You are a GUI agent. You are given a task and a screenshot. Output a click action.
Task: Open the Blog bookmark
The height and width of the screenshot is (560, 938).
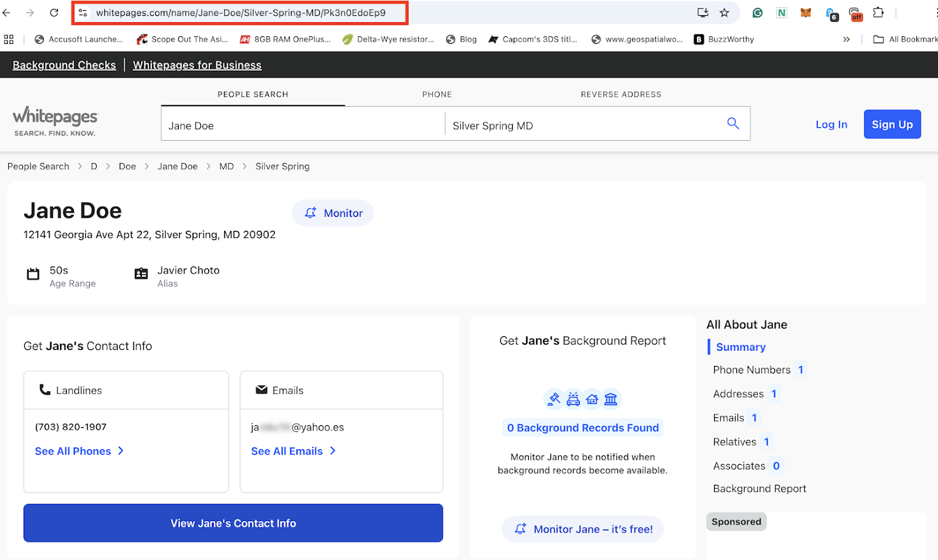[x=461, y=39]
